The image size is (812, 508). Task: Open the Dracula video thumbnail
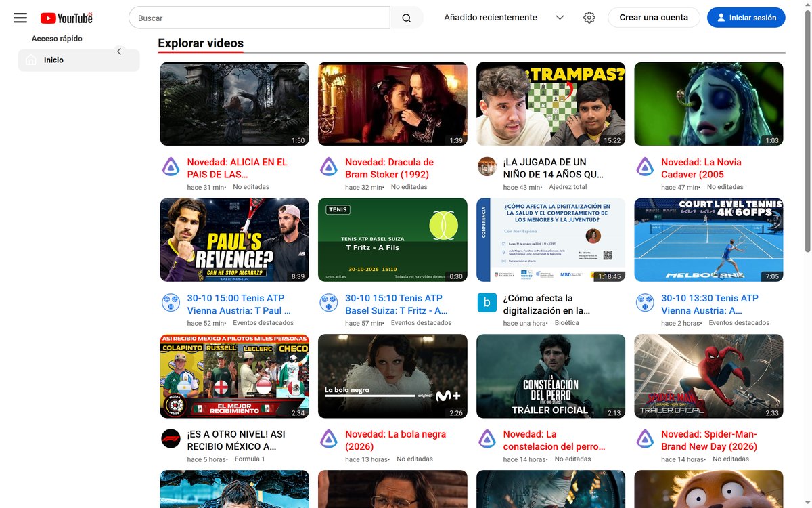tap(392, 104)
